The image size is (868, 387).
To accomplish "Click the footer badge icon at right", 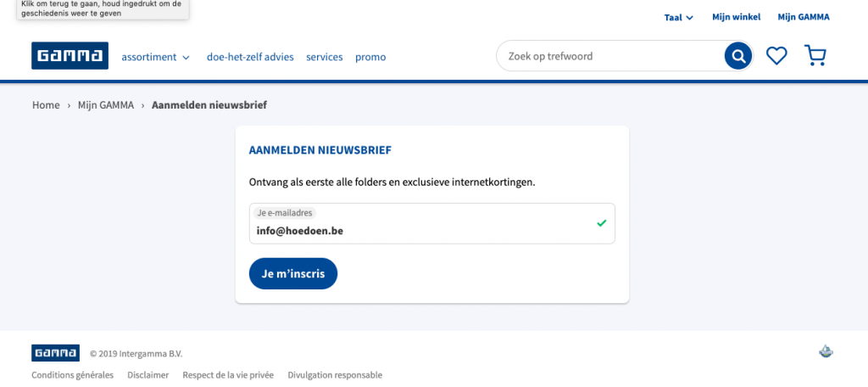I will pos(826,351).
